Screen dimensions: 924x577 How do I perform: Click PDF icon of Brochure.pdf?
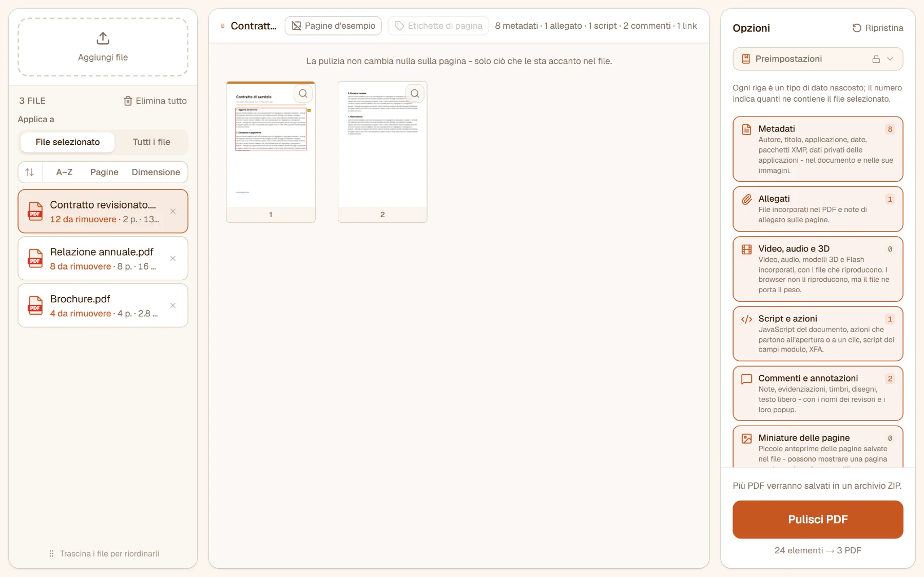(35, 305)
